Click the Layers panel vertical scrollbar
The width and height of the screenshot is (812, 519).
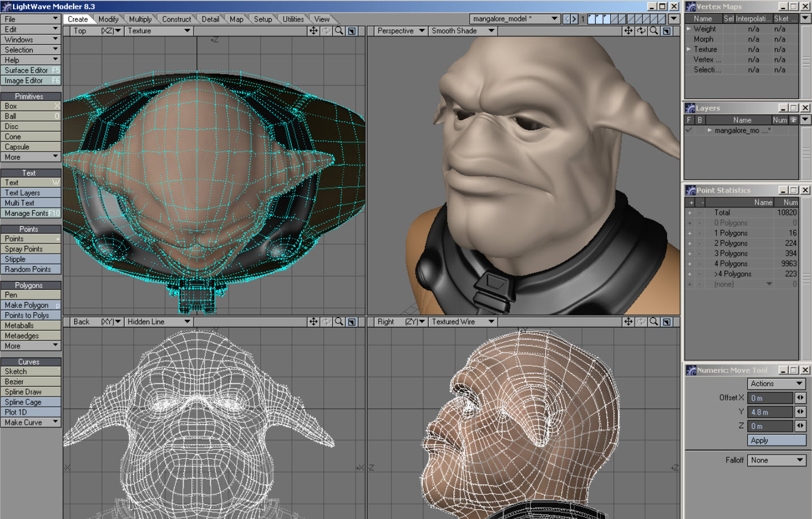coord(805,153)
